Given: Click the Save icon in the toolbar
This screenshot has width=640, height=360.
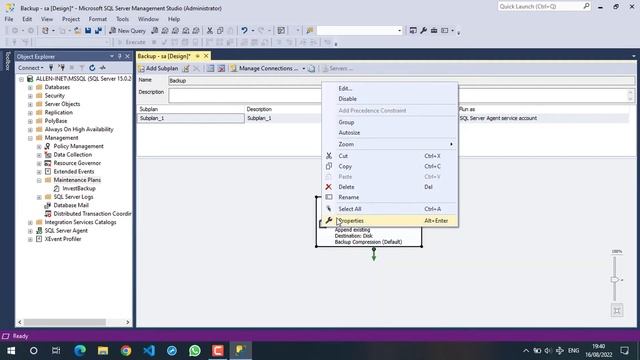Looking at the screenshot, I should [x=88, y=31].
